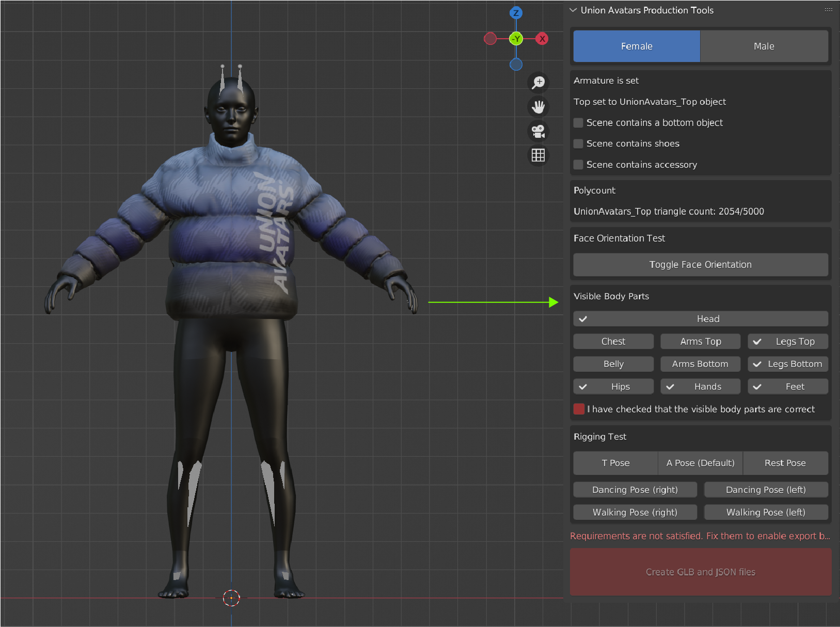
Task: Toggle Arms Bottom body part
Action: click(x=701, y=364)
